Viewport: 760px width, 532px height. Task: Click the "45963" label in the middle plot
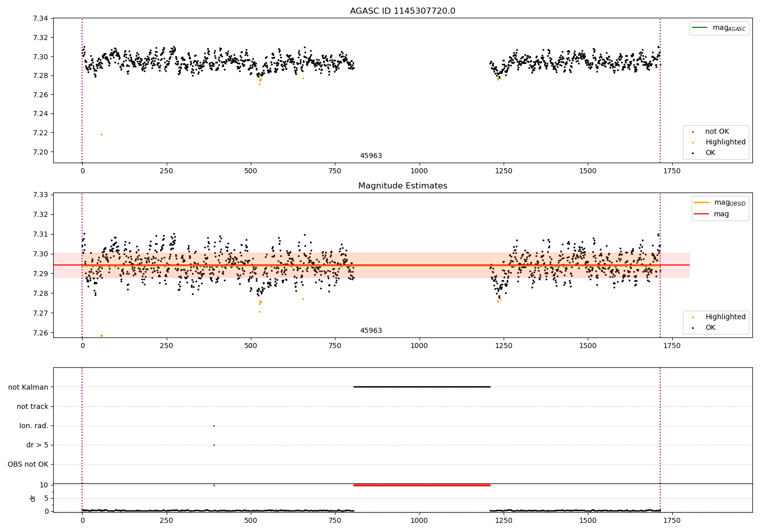point(371,331)
